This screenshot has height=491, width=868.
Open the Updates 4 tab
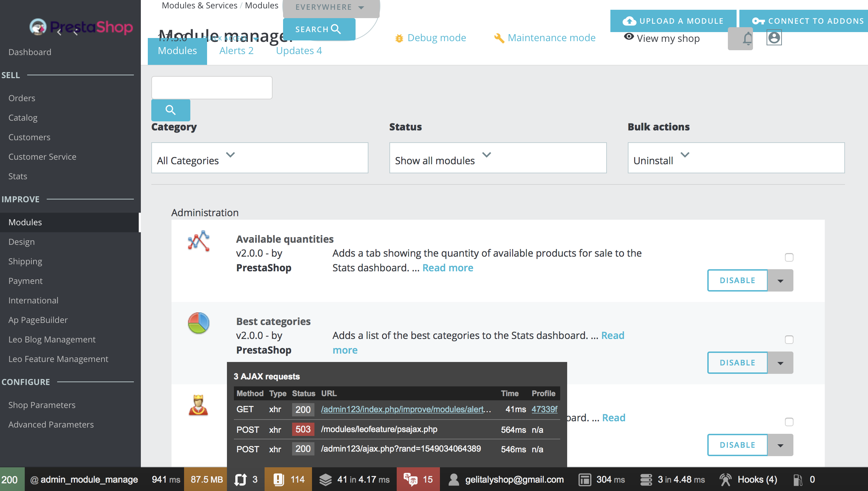(x=299, y=50)
